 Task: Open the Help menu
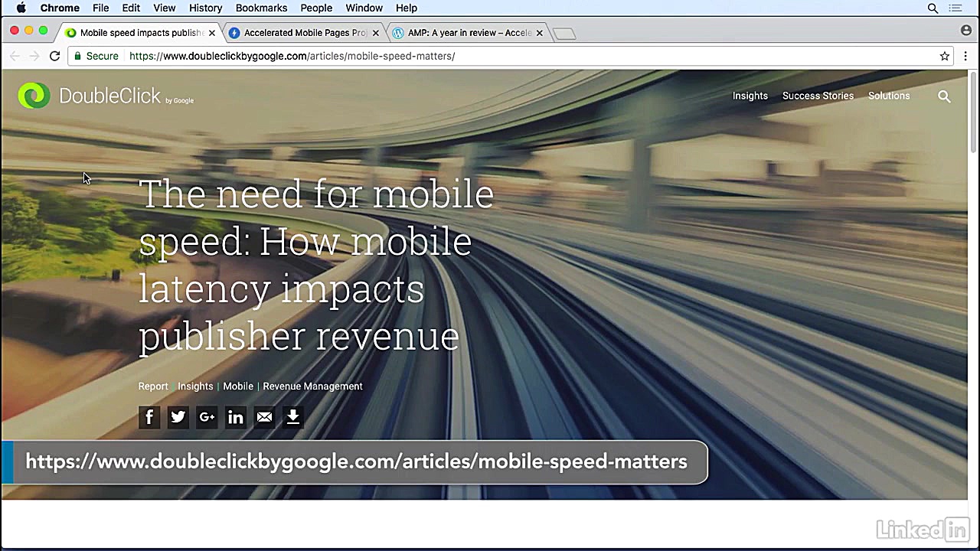pos(407,8)
